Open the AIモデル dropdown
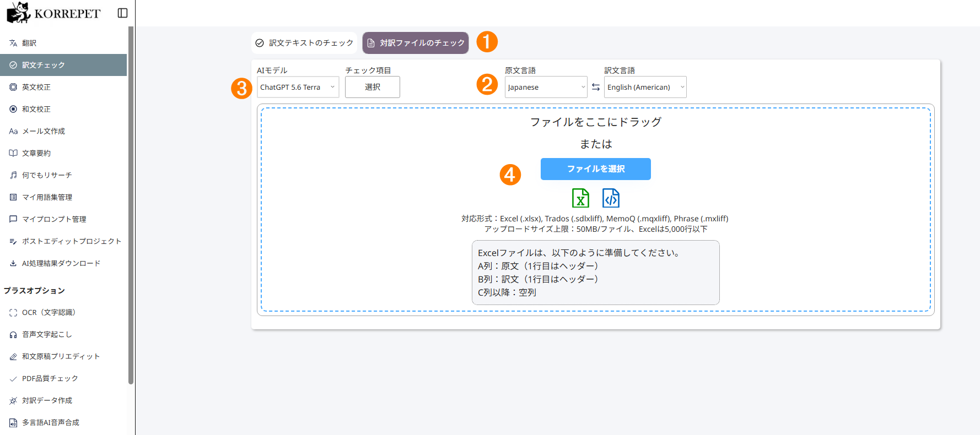Screen dimensions: 980x435 click(298, 87)
